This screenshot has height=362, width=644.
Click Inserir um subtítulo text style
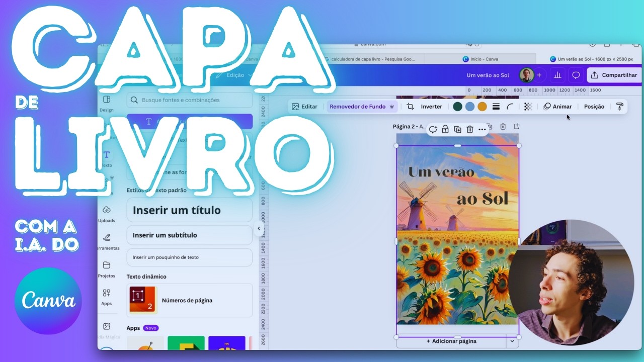189,235
